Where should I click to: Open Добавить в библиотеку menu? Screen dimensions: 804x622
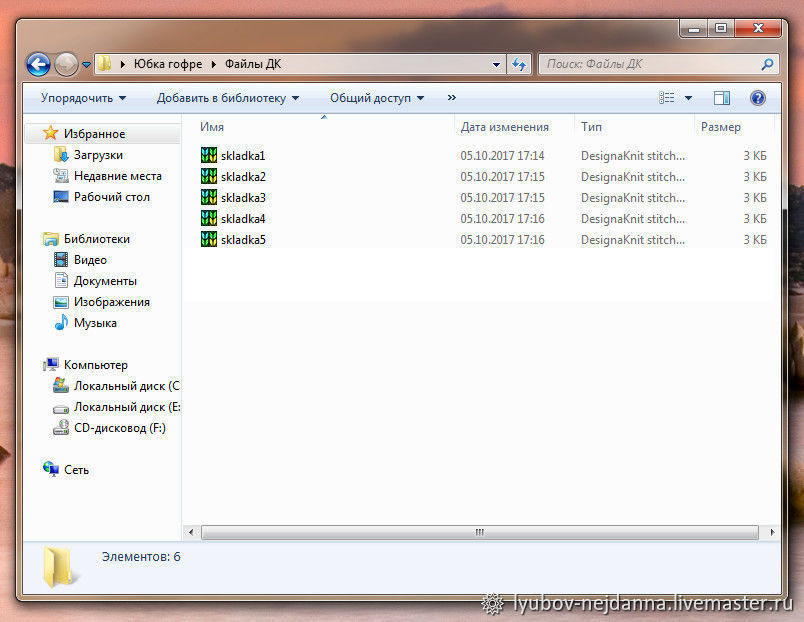[x=228, y=98]
